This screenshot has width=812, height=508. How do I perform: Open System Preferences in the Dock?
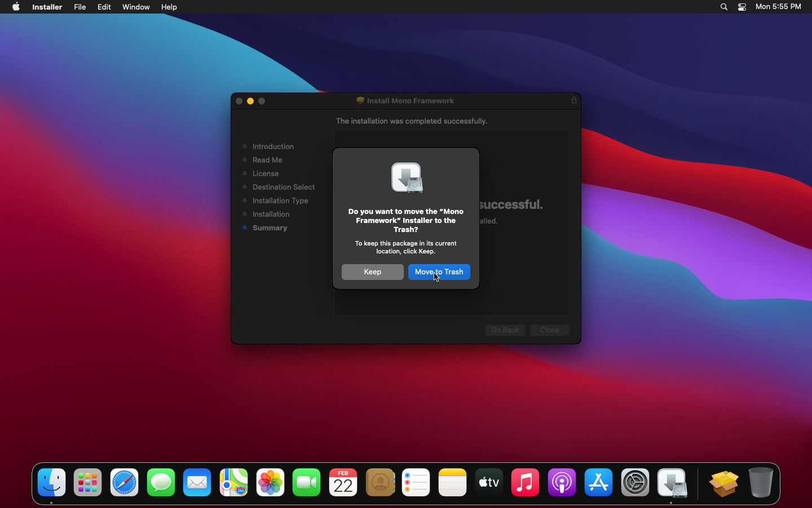click(635, 483)
